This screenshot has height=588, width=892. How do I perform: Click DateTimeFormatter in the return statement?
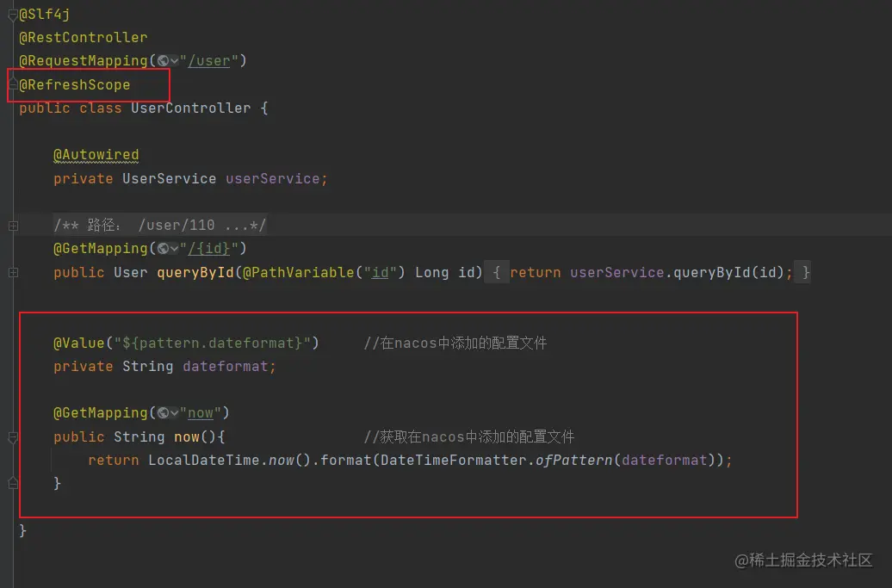[454, 460]
